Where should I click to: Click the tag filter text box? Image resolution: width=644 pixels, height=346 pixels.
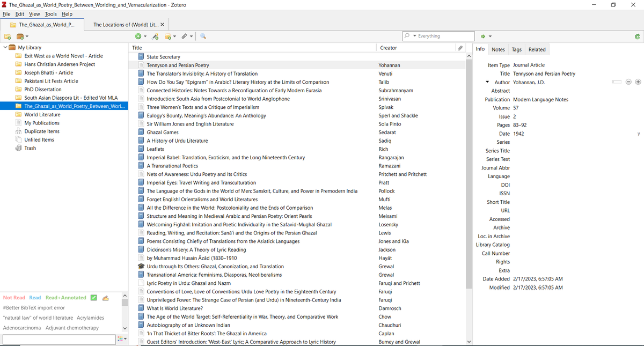(58, 340)
